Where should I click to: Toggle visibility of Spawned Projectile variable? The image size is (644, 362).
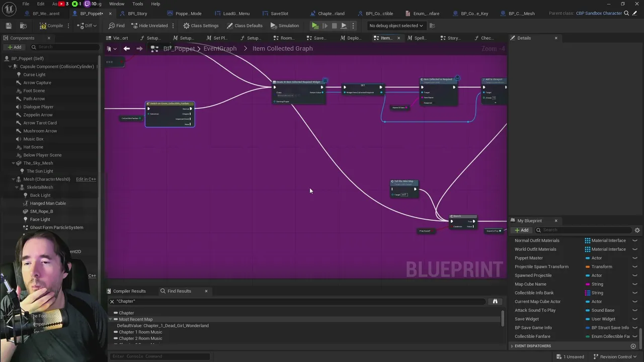[635, 276]
